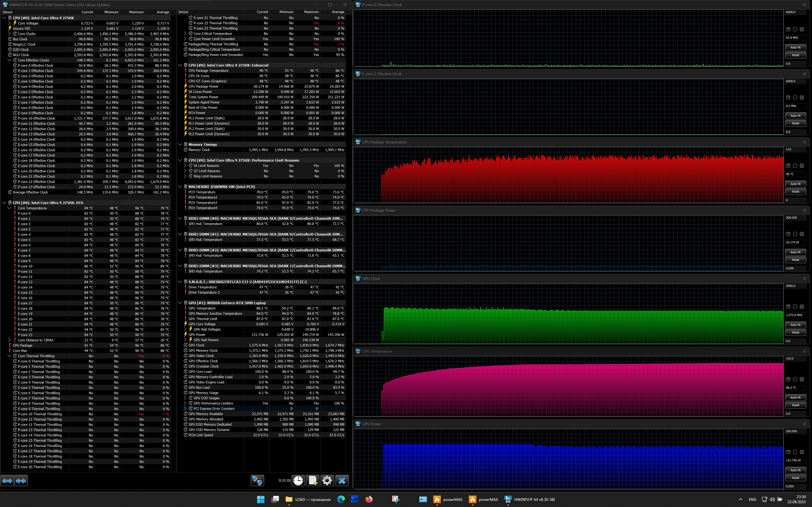
Task: Collapse the Memory Timings section
Action: tap(180, 144)
